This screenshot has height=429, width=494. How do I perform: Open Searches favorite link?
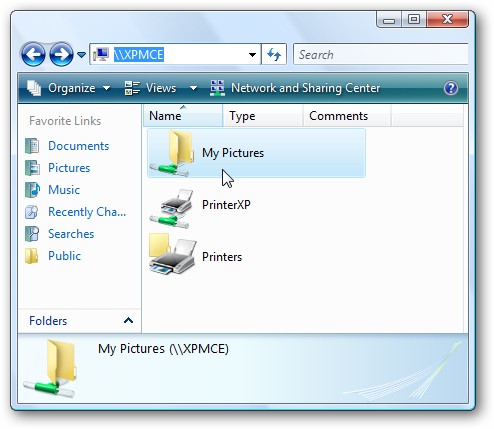[x=71, y=234]
